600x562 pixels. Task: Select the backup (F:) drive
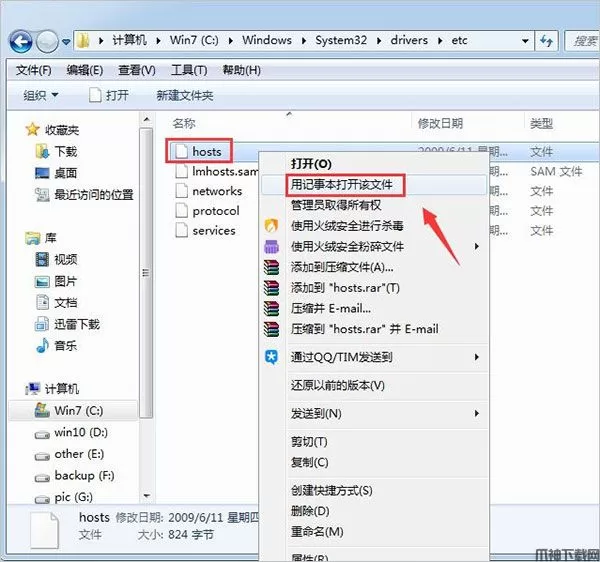point(75,476)
